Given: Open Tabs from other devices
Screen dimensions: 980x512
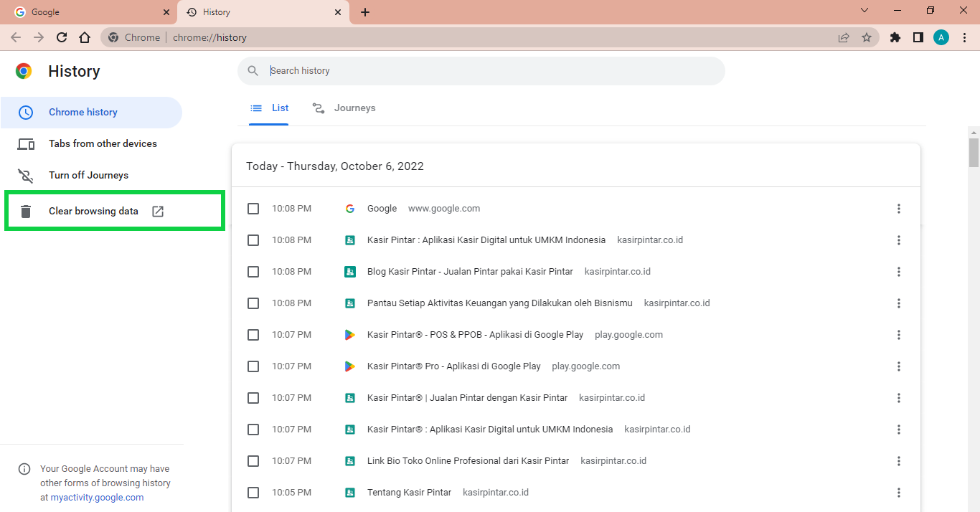Looking at the screenshot, I should [x=91, y=144].
